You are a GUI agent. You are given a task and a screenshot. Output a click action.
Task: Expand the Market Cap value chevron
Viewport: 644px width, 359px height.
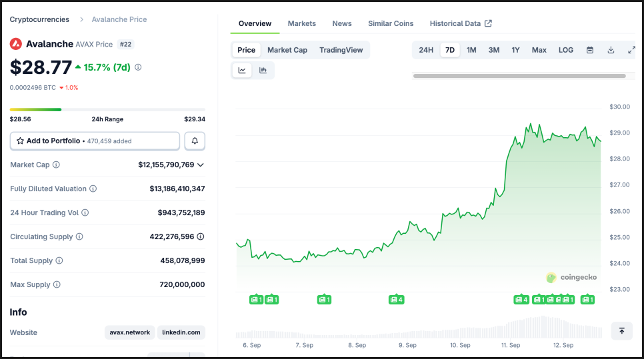[201, 165]
